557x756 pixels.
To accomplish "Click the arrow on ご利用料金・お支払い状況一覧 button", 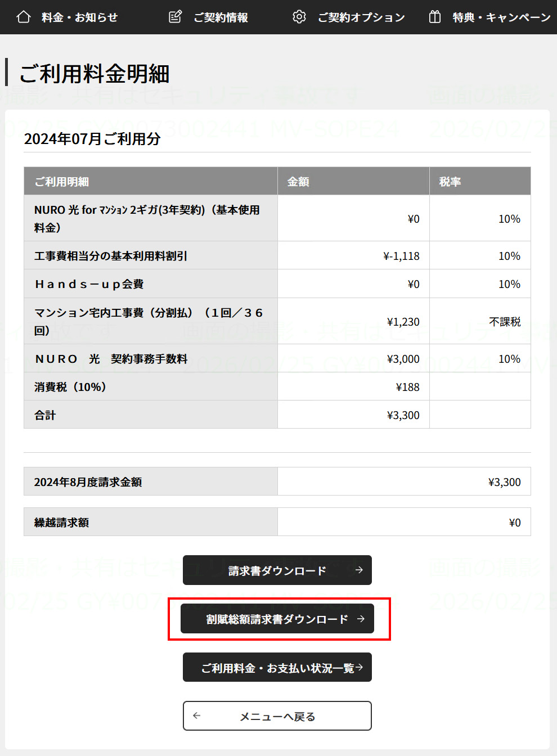I will tap(360, 668).
